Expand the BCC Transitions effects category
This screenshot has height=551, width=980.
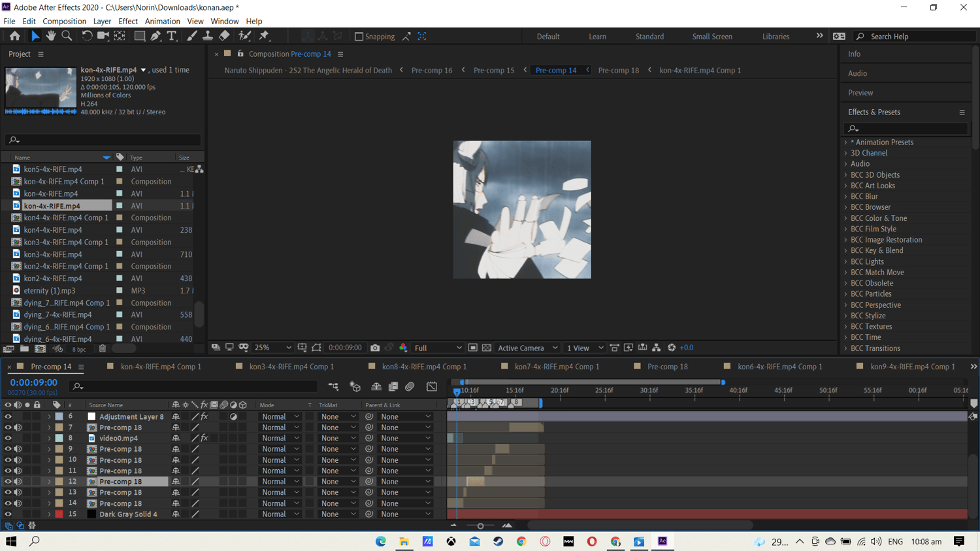(845, 348)
